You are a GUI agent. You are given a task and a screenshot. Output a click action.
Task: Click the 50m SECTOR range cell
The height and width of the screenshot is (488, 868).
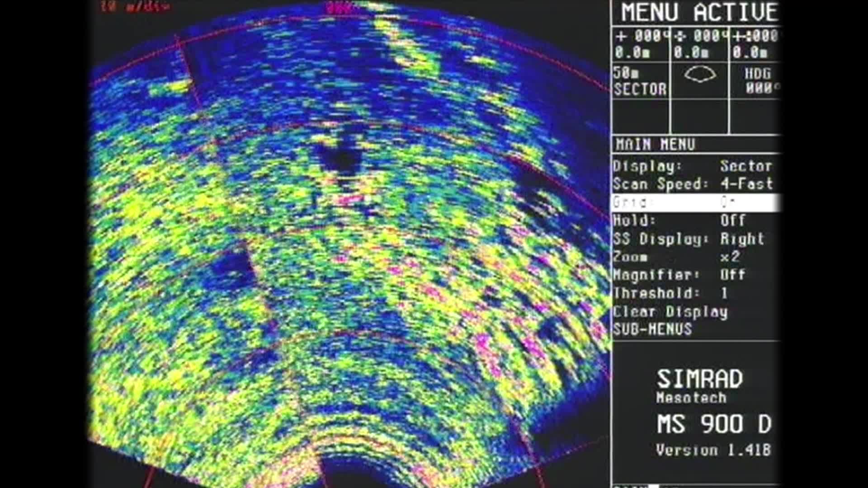click(x=640, y=81)
